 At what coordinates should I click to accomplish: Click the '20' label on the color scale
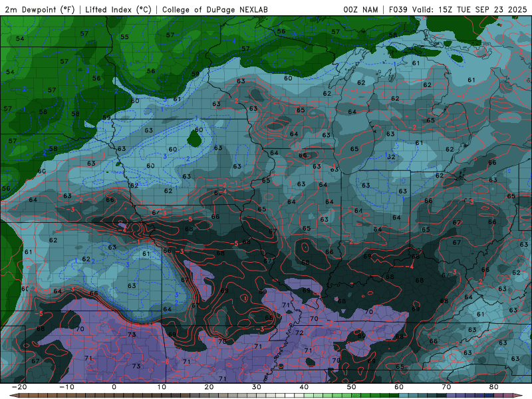coord(209,387)
